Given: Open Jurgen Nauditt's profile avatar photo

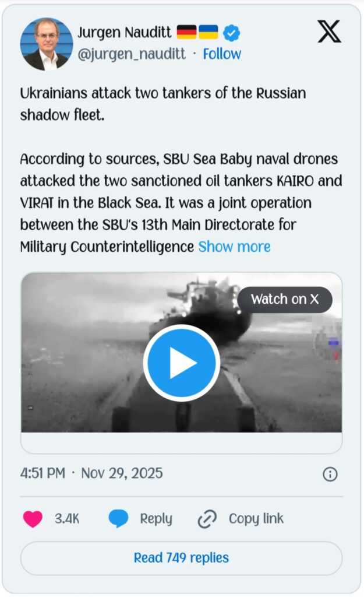Looking at the screenshot, I should pyautogui.click(x=46, y=44).
